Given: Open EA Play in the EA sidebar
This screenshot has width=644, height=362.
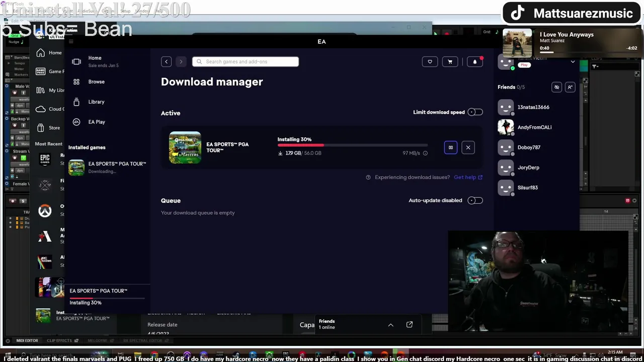Looking at the screenshot, I should (97, 122).
